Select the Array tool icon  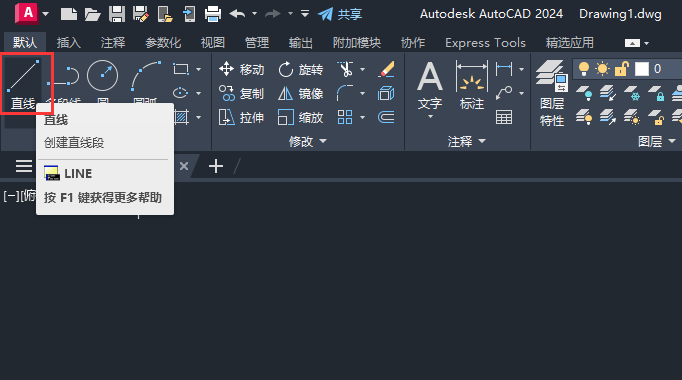345,117
